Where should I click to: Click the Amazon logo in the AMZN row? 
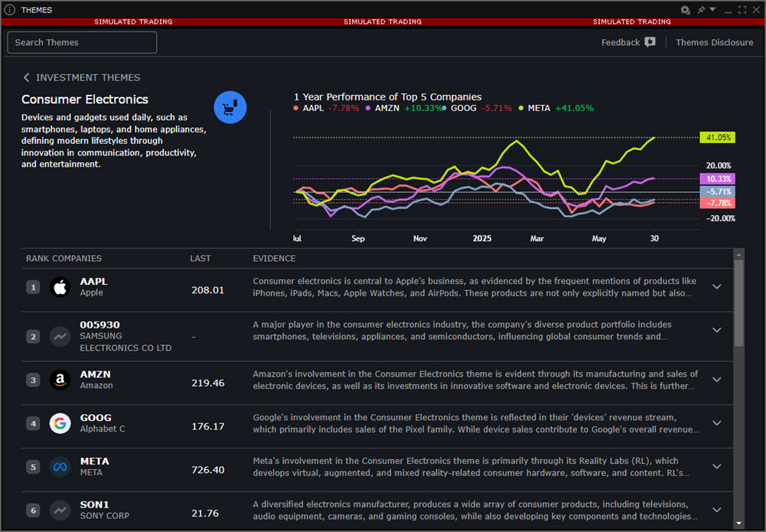click(x=60, y=380)
